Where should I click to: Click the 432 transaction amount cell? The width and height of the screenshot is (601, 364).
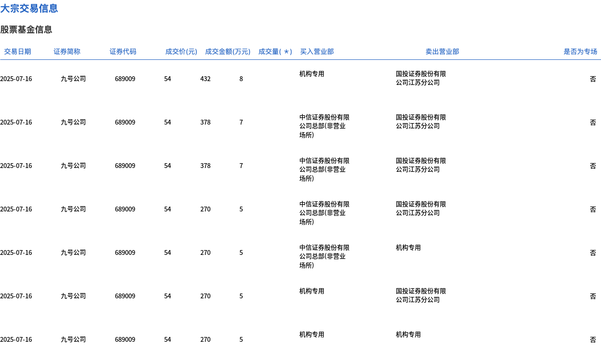point(205,79)
